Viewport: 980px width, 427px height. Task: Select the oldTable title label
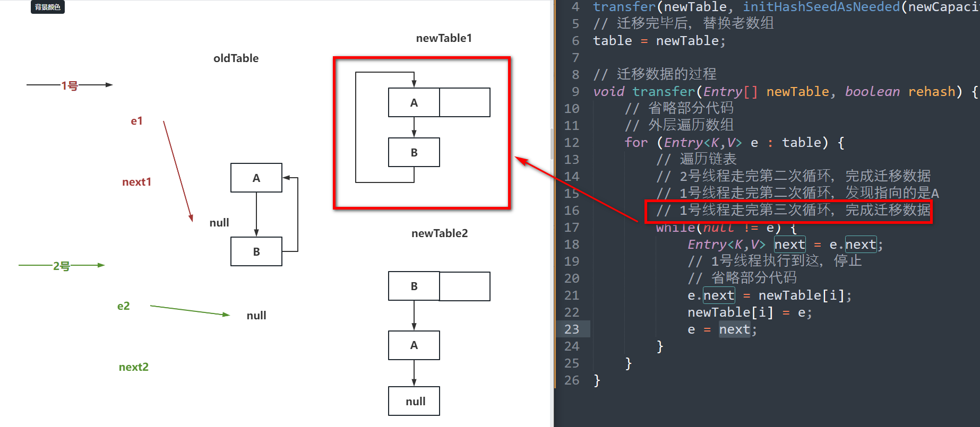pos(236,58)
